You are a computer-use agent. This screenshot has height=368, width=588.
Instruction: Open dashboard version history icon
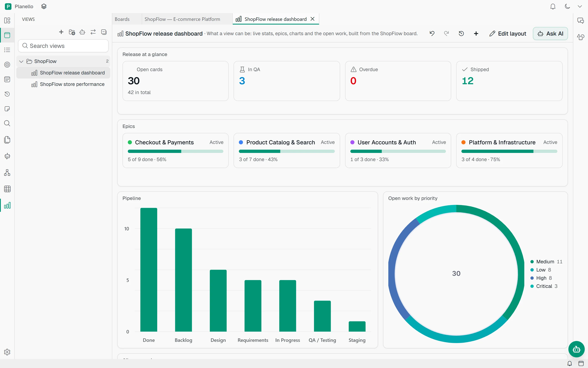[x=461, y=34]
